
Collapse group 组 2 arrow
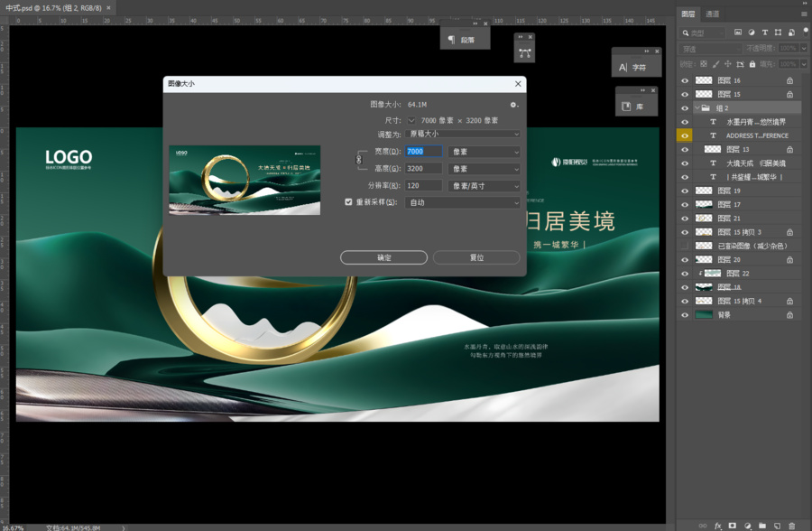coord(697,107)
